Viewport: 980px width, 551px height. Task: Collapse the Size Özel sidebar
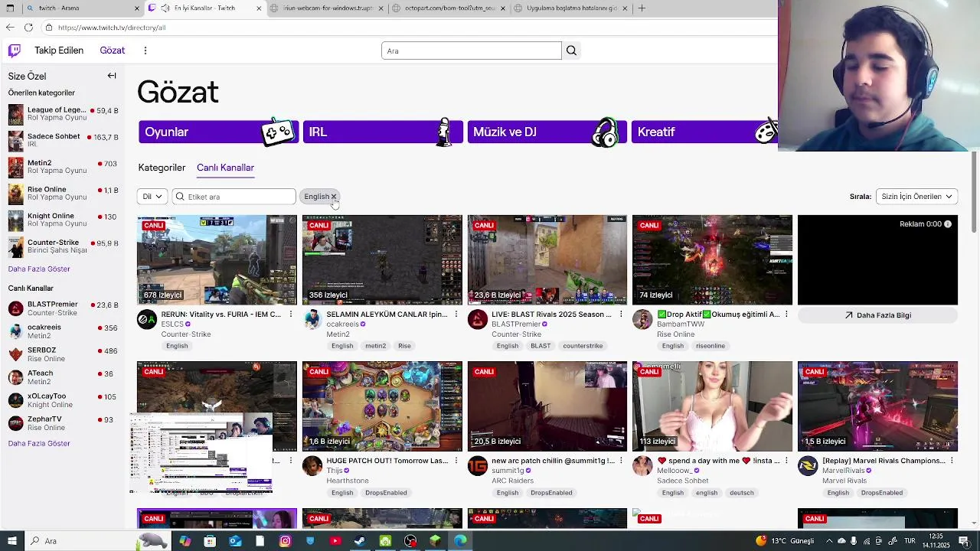coord(112,76)
